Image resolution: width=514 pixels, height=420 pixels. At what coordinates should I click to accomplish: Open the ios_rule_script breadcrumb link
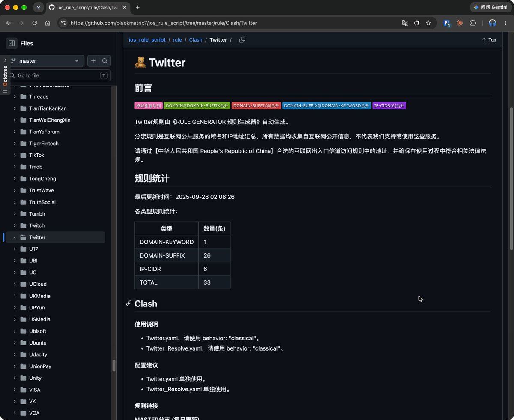click(147, 40)
